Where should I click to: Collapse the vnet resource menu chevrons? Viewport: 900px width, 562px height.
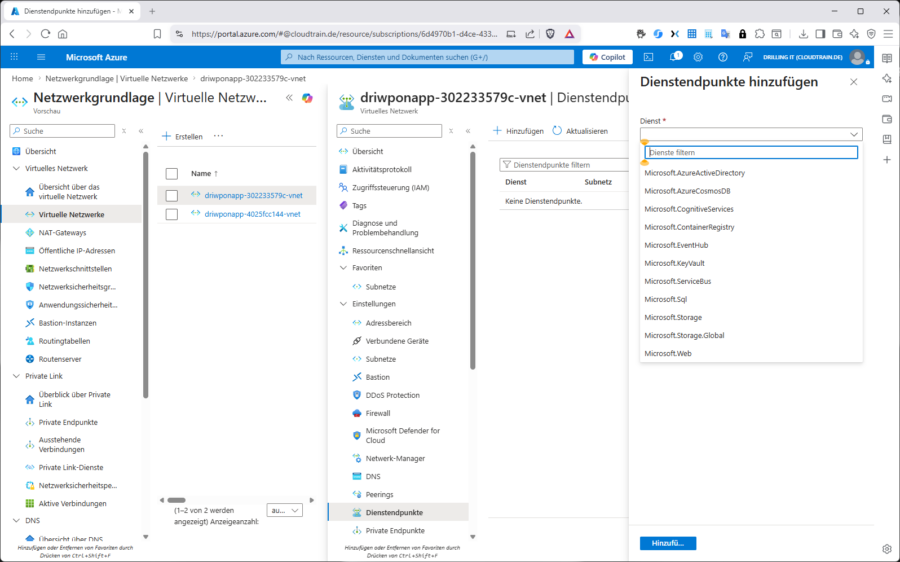pos(468,131)
